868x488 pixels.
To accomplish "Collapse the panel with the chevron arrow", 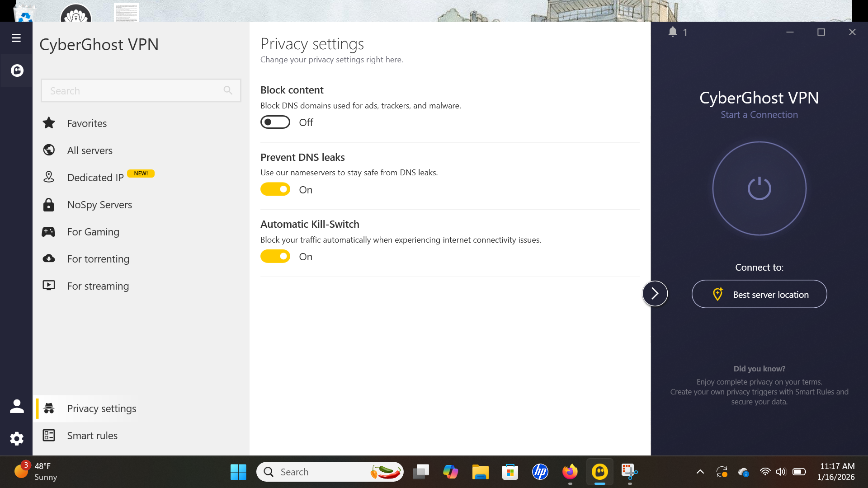I will [655, 294].
